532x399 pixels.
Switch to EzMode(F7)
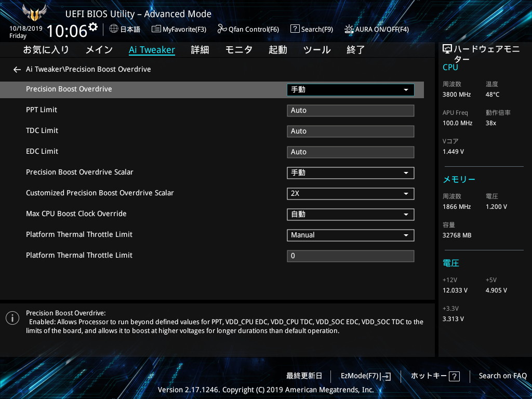tap(366, 376)
